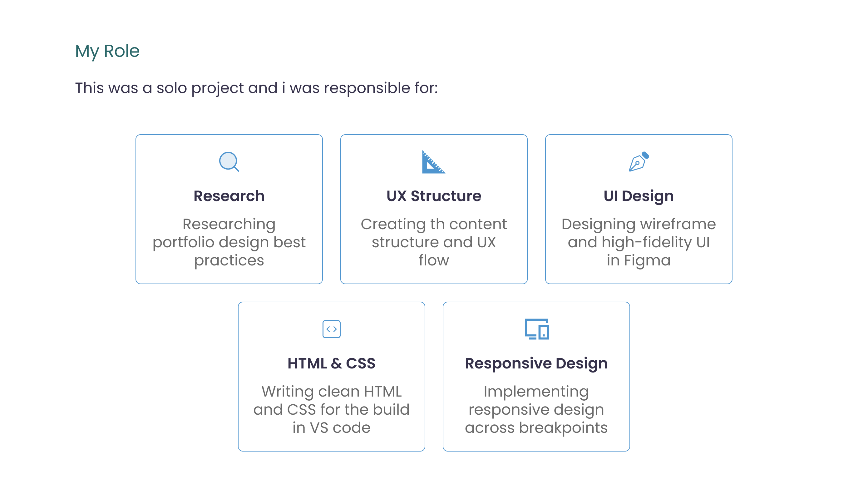Click the wireframe and high-fidelity UI description
The width and height of the screenshot is (868, 489).
click(639, 242)
